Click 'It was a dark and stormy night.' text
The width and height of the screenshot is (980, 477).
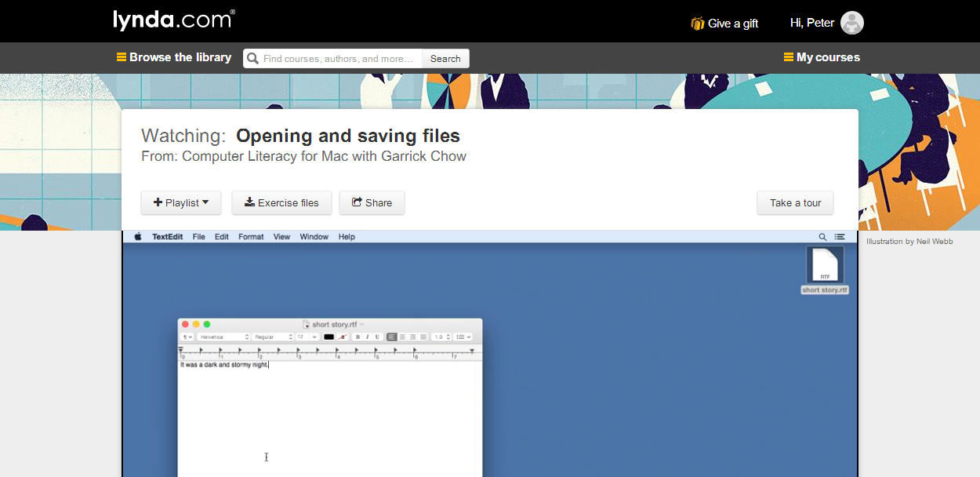[x=224, y=365]
